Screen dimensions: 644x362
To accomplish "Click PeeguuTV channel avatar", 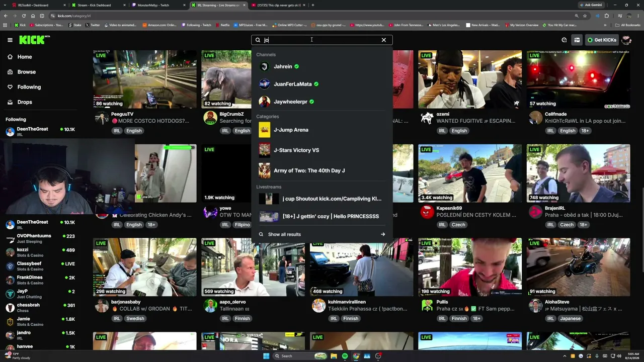I will (102, 118).
